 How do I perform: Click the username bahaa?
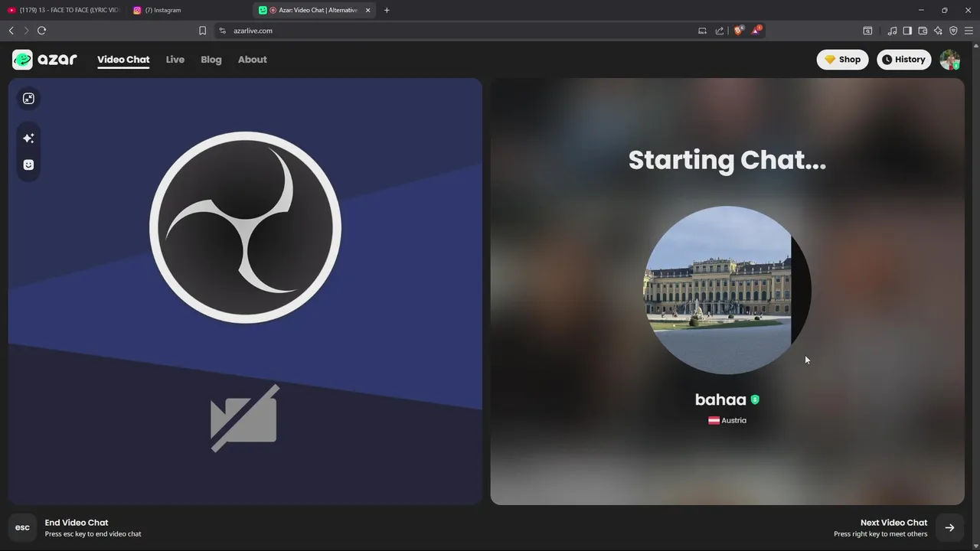(720, 399)
